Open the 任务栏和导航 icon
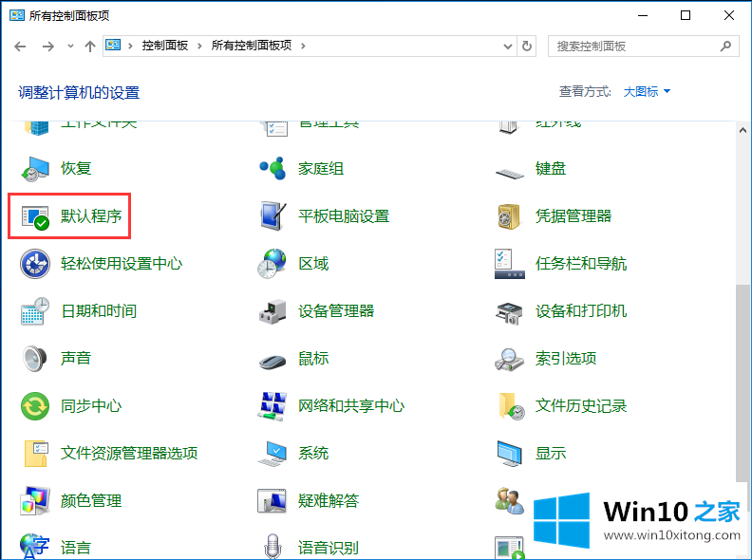Screen dimensions: 752x560 point(509,264)
